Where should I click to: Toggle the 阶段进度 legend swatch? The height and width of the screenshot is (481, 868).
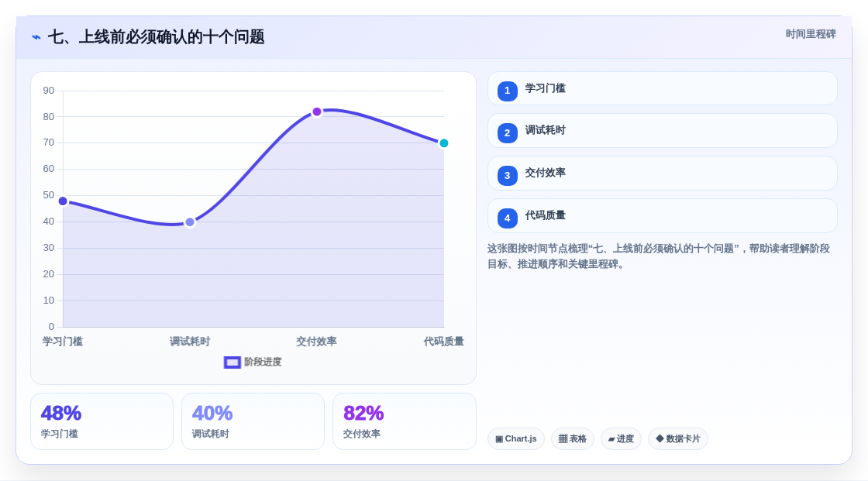(x=232, y=362)
